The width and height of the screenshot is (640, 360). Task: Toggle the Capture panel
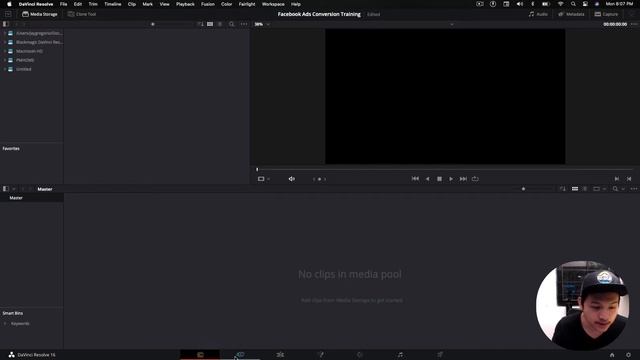tap(607, 14)
